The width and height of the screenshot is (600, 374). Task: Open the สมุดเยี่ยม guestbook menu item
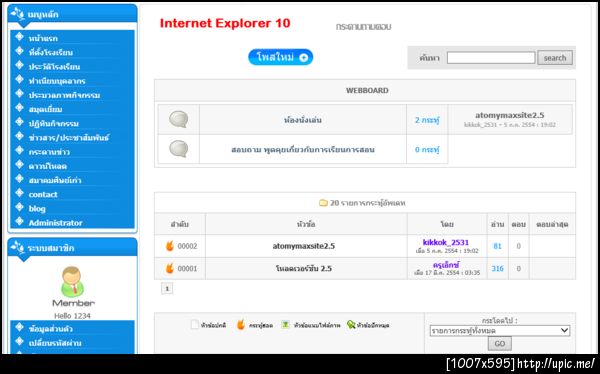(x=45, y=109)
